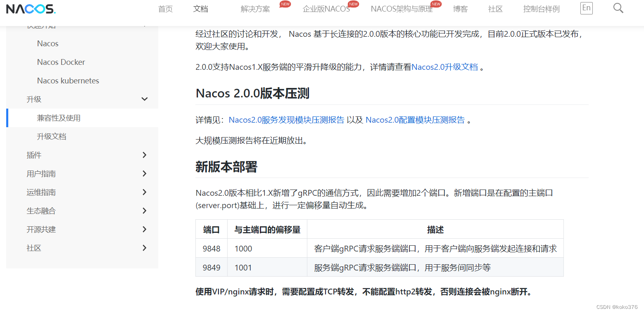This screenshot has width=644, height=313.
Task: Click the 用户指南 sidebar label
Action: tap(41, 173)
